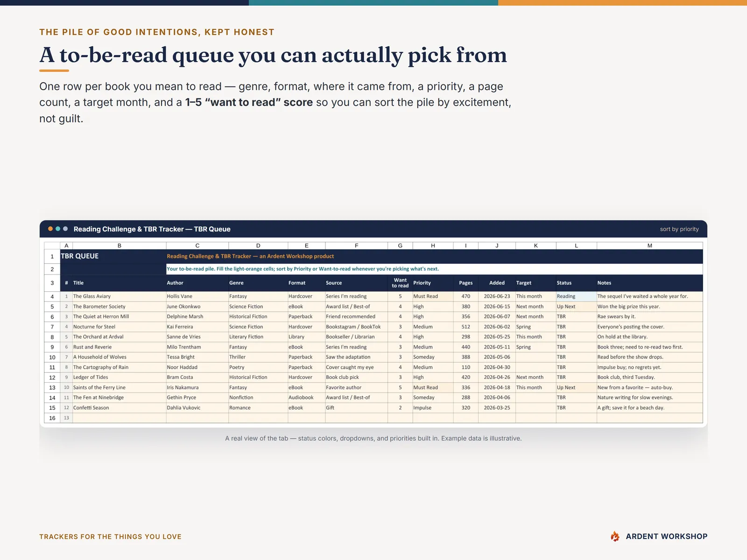
Task: Select 'Rust and Reverie' title cell
Action: click(x=120, y=347)
